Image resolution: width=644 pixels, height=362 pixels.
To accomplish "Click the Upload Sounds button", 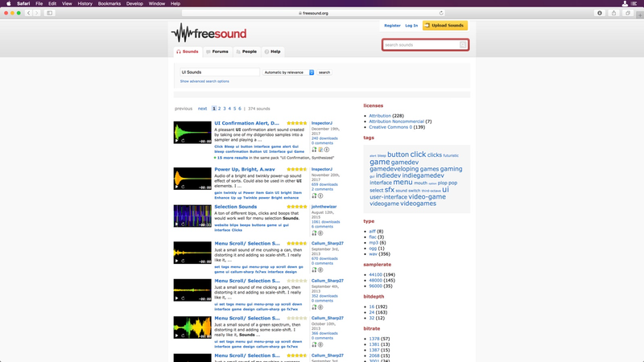I will point(445,26).
